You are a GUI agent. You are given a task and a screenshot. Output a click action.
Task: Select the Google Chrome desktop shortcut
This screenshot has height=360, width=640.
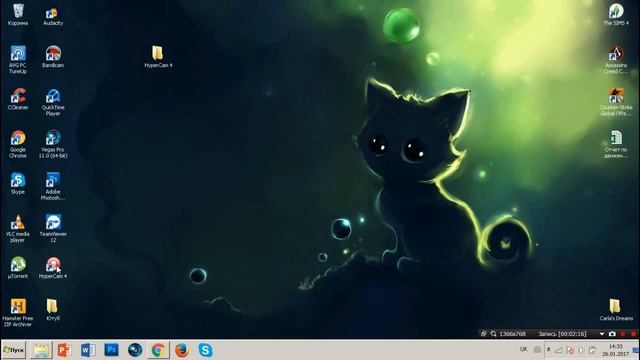point(18,144)
